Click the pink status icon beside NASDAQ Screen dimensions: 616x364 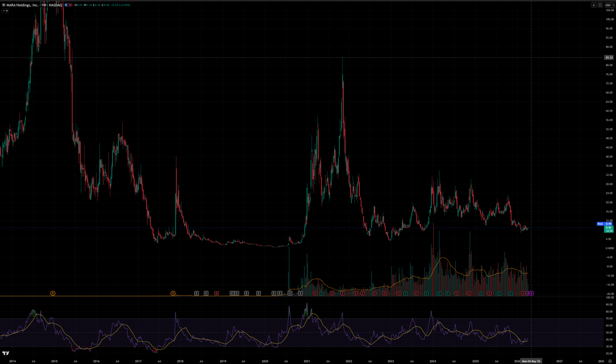tap(70, 5)
